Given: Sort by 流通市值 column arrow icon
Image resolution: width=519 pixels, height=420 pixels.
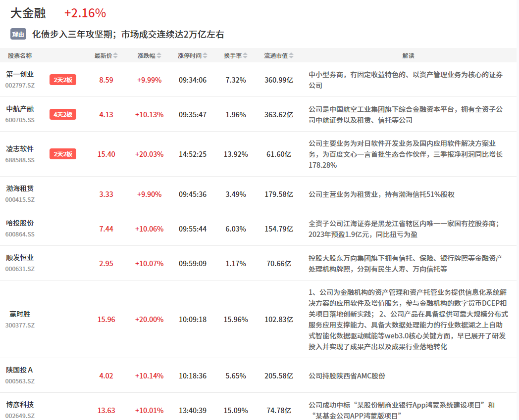Looking at the screenshot, I should [291, 56].
